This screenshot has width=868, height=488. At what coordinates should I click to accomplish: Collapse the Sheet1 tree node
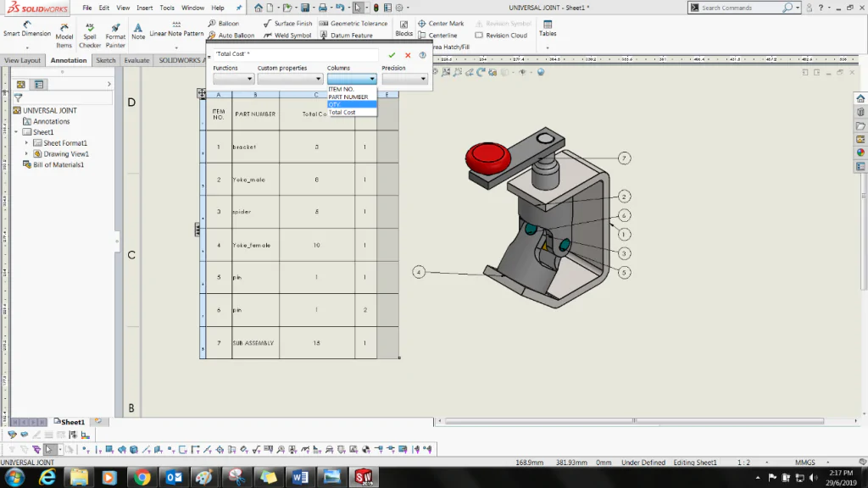16,132
